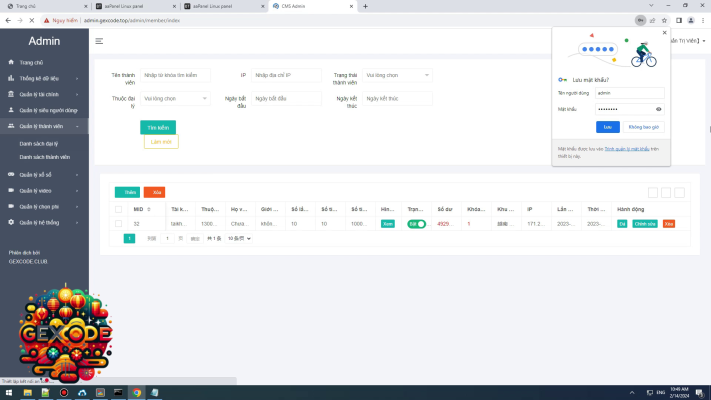Image resolution: width=711 pixels, height=400 pixels.
Task: Expand Quản lý hệ thống sidebar menu
Action: [44, 223]
